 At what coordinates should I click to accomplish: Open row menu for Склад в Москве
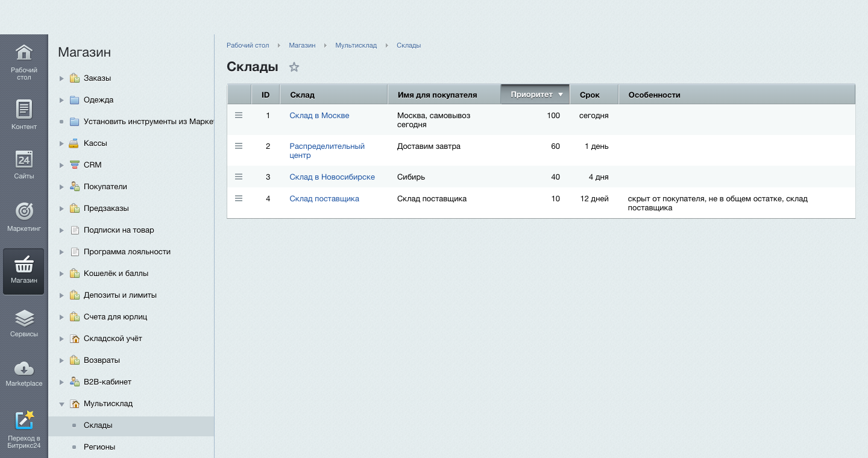coord(239,115)
